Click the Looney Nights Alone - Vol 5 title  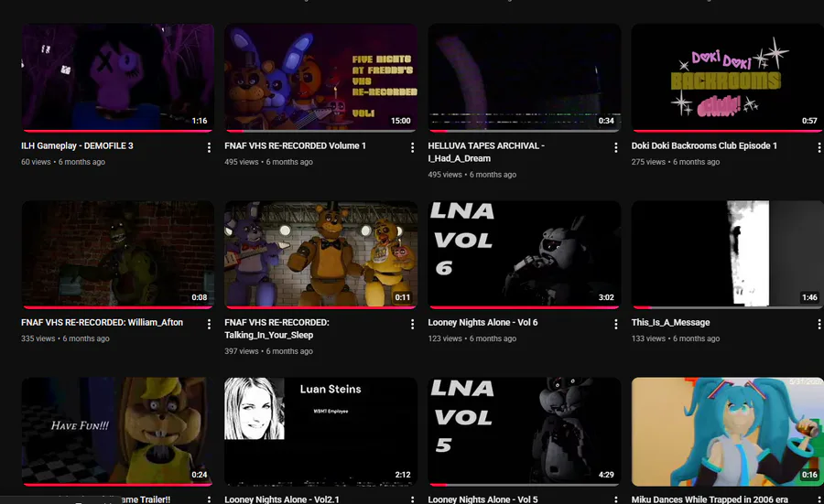tap(482, 499)
